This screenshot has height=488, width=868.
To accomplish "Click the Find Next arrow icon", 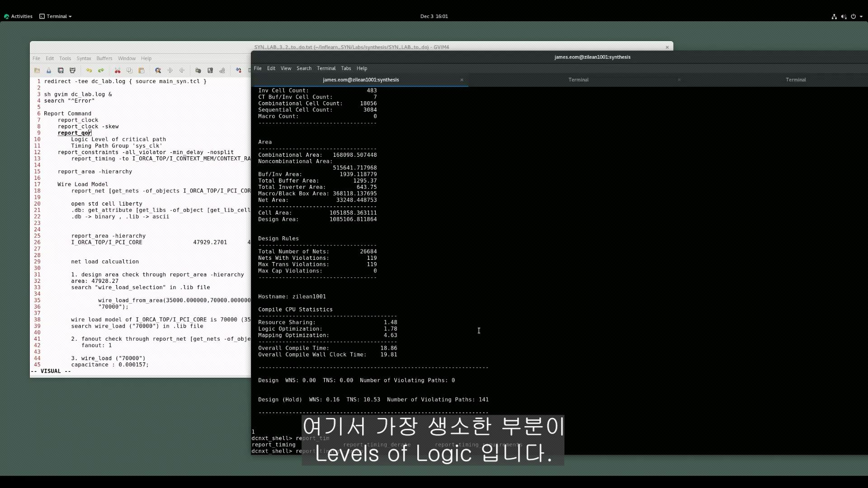I will (x=170, y=70).
